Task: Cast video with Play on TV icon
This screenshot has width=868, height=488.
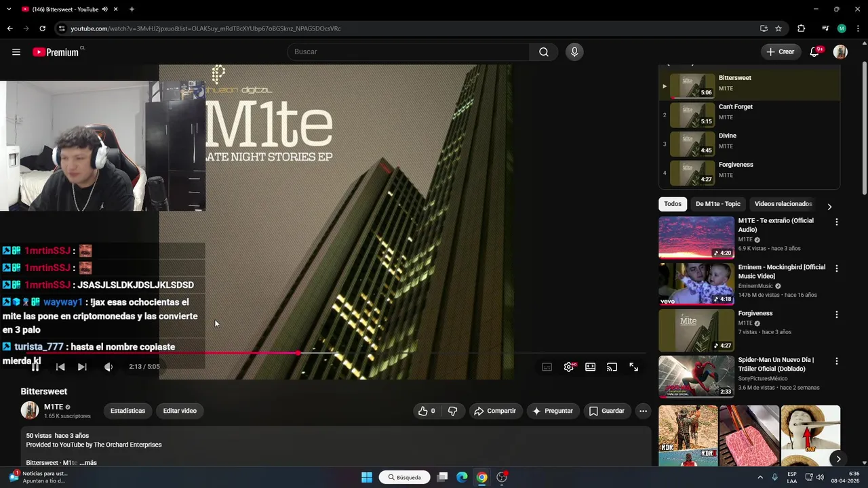Action: pyautogui.click(x=612, y=367)
